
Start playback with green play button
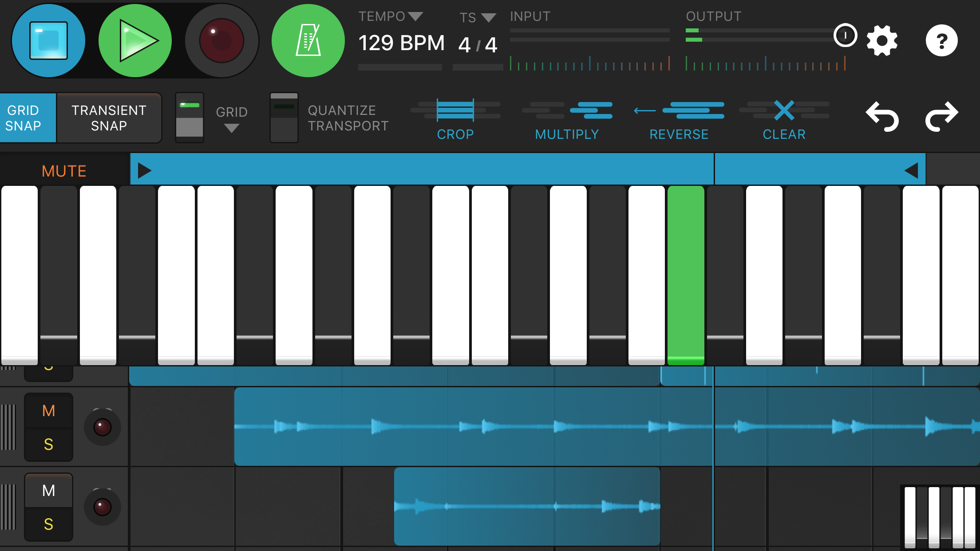(x=135, y=41)
